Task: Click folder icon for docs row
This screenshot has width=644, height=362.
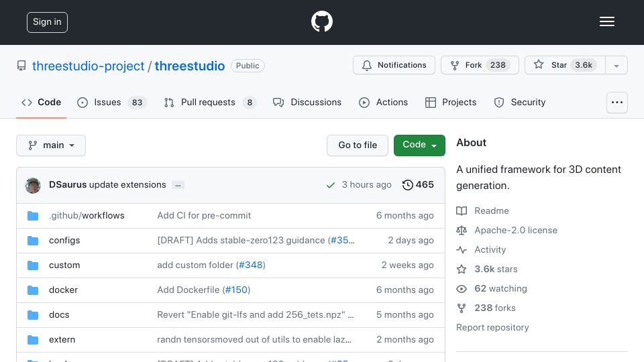Action: pyautogui.click(x=33, y=315)
